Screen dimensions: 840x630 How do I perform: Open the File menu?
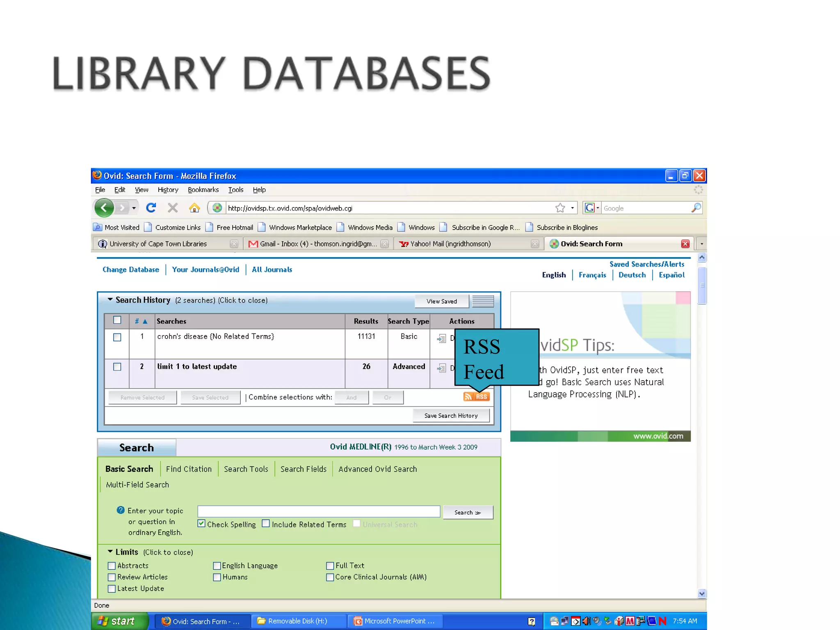(x=100, y=189)
